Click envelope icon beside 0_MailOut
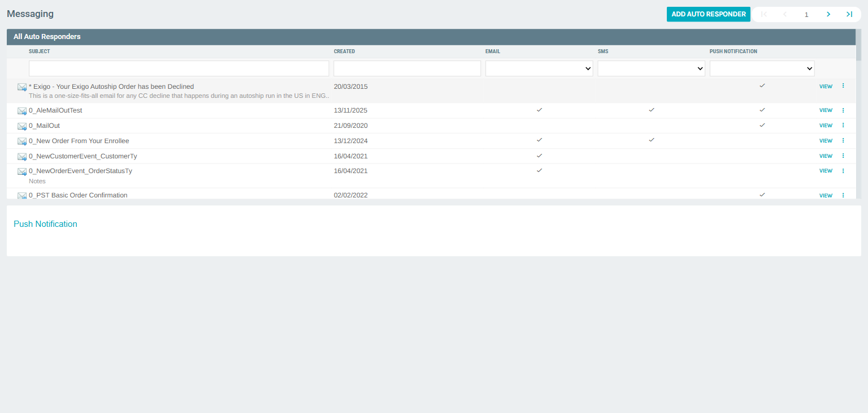This screenshot has height=413, width=868. 22,126
